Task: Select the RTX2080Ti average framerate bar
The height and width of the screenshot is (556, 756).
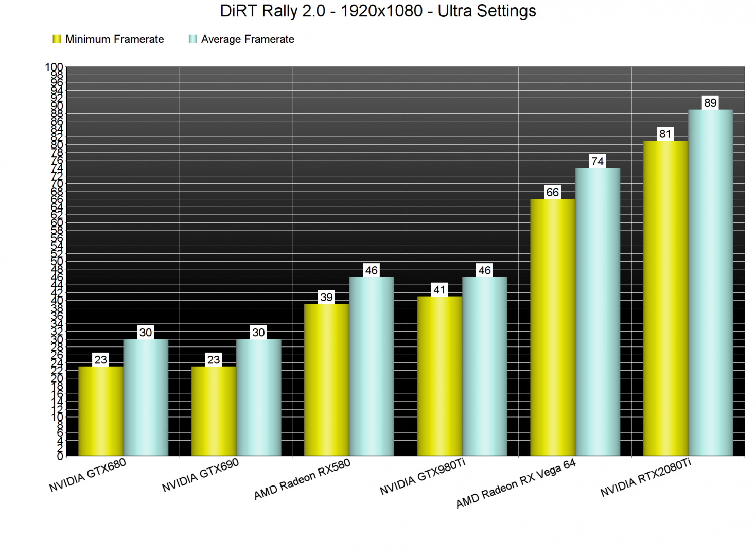Action: tap(710, 282)
